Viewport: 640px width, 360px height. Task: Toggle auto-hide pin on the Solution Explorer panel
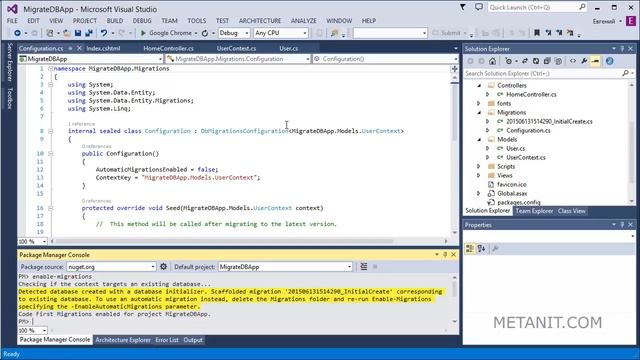pyautogui.click(x=622, y=49)
